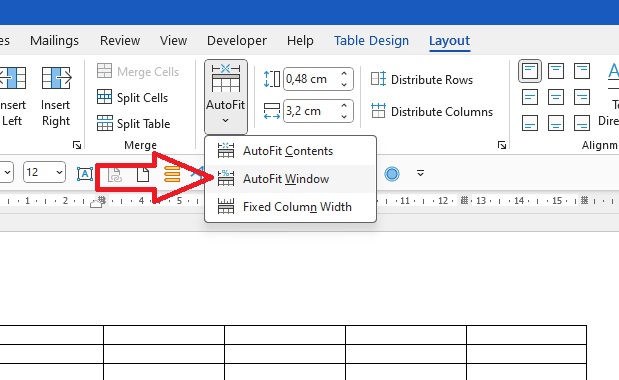The width and height of the screenshot is (619, 380).
Task: Click the Distribute Rows icon
Action: 378,79
